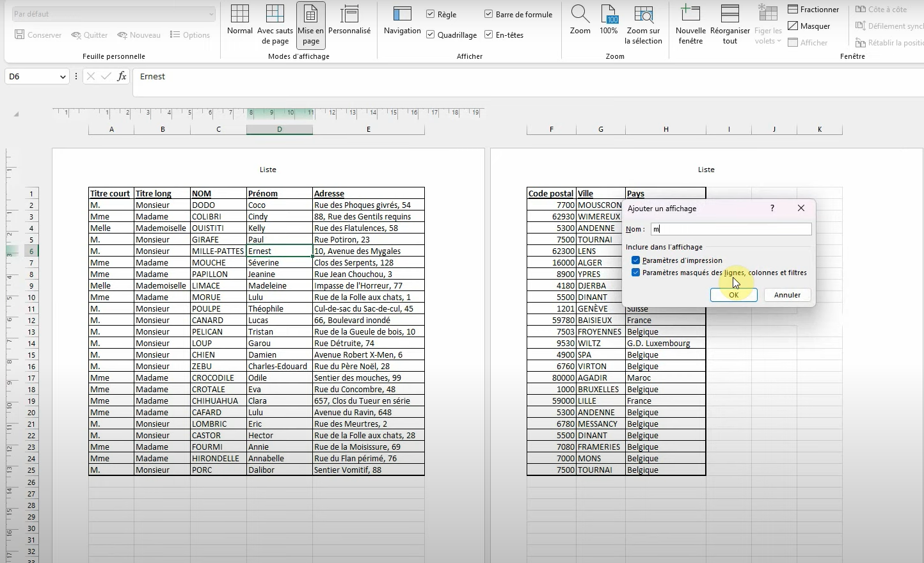Click Titre court header cell
This screenshot has height=563, width=924.
point(111,193)
